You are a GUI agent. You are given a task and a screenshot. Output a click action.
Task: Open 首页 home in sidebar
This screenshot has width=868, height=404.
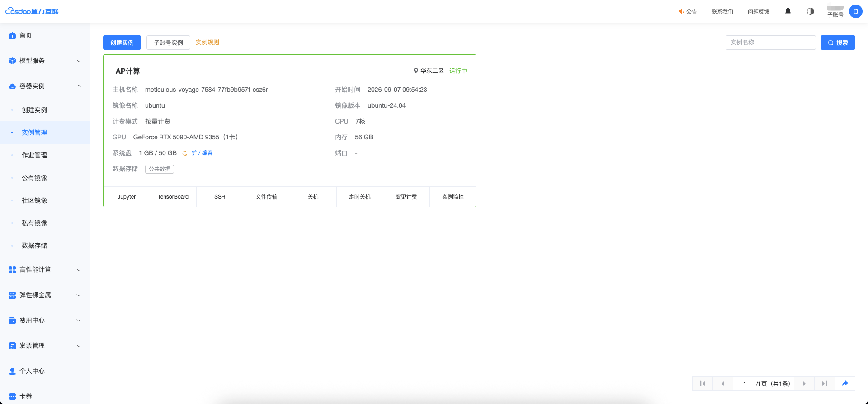45,35
